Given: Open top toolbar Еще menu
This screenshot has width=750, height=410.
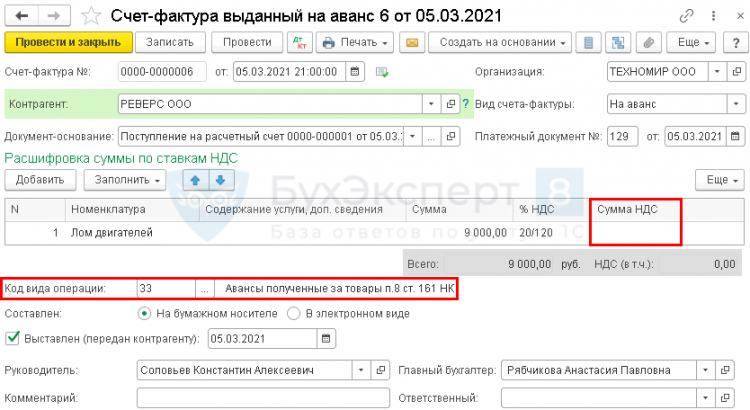Looking at the screenshot, I should pyautogui.click(x=691, y=43).
